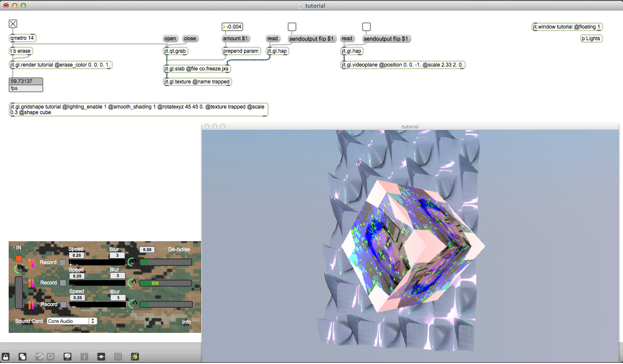Image resolution: width=623 pixels, height=364 pixels.
Task: Click the top row black waveform display
Action: [x=97, y=262]
